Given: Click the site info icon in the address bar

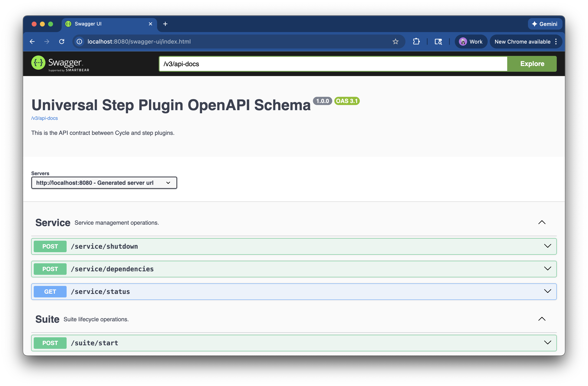Looking at the screenshot, I should [x=79, y=42].
